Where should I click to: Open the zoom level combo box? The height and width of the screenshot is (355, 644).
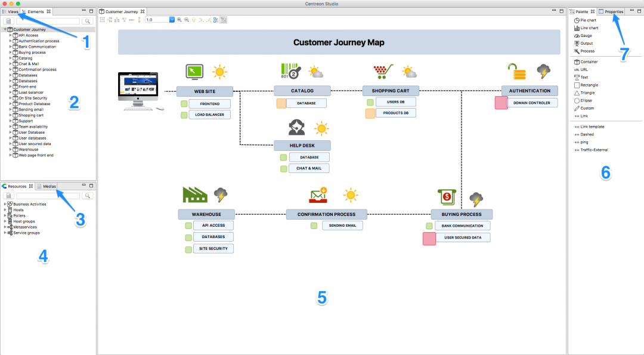tap(172, 20)
